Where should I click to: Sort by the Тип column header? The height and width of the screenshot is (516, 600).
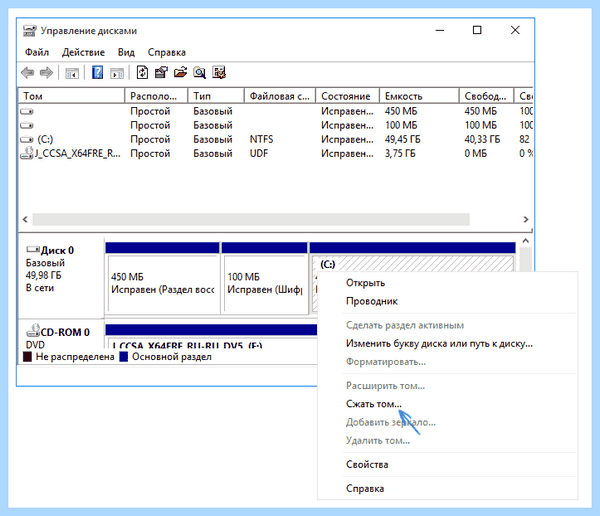click(x=216, y=96)
